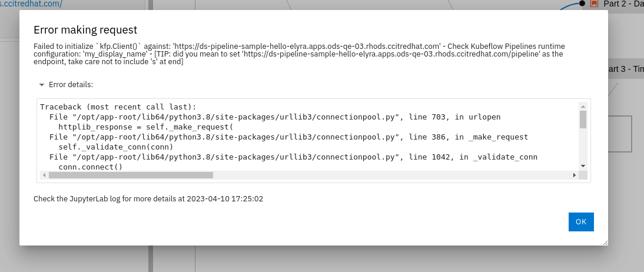Screen dimensions: 644x272
Task: Collapse the Error details triangle
Action: [42, 85]
